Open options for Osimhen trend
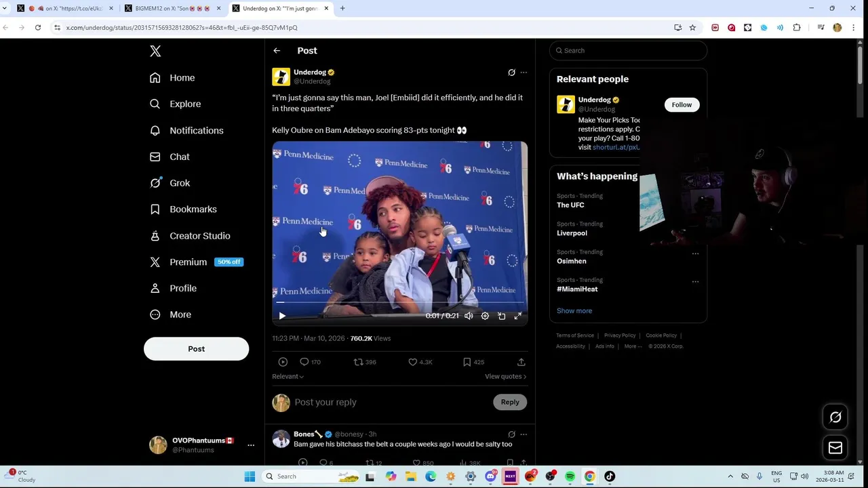Viewport: 868px width, 488px height. (695, 253)
